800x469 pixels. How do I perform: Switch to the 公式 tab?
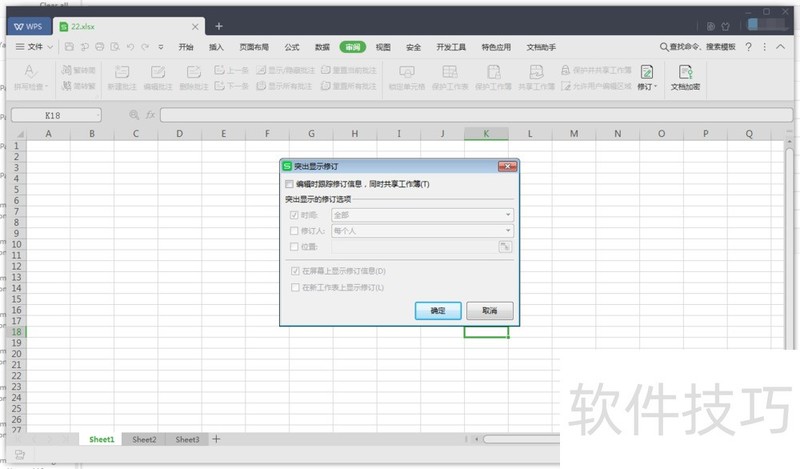tap(292, 47)
